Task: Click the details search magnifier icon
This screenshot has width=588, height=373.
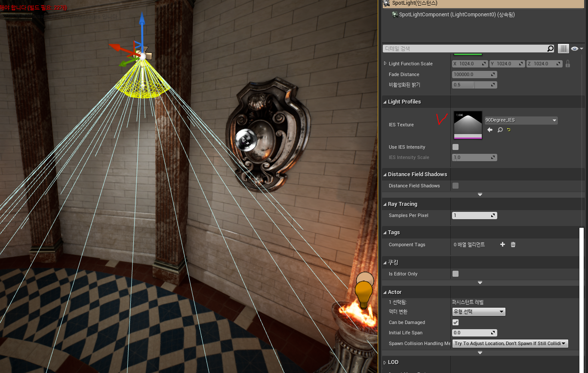Action: point(550,49)
